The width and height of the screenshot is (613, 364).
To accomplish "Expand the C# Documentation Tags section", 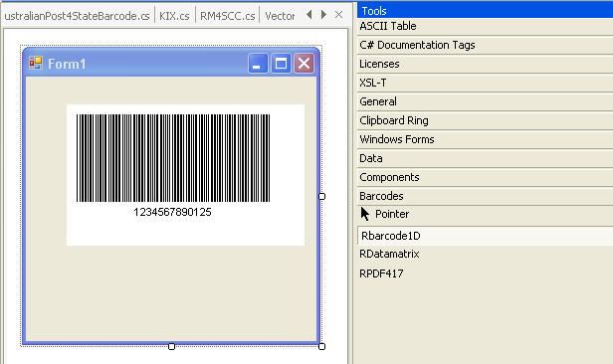I will click(x=485, y=45).
